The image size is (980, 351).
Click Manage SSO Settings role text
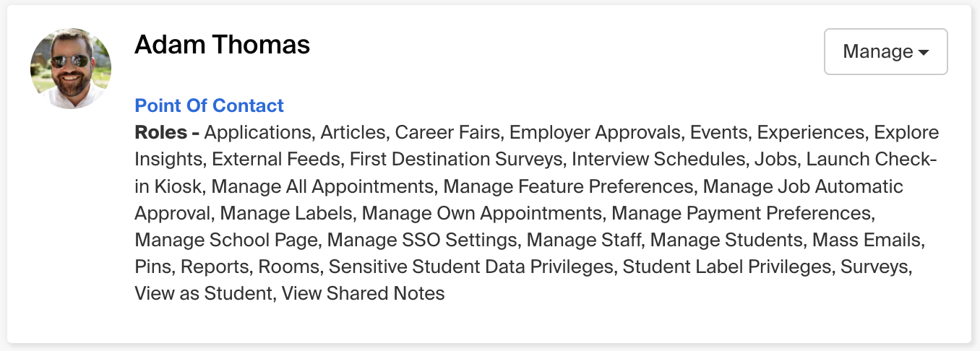426,240
